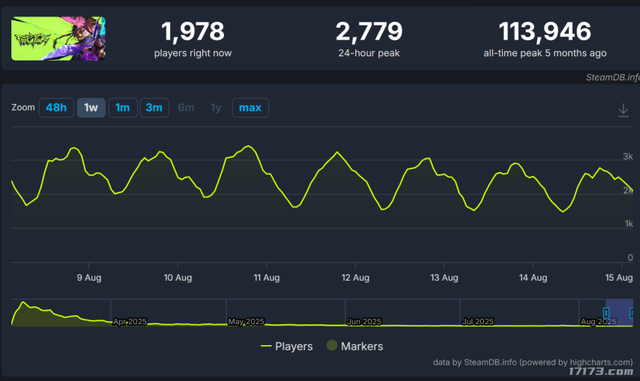Click the SteamDB.info credit link

coord(612,77)
